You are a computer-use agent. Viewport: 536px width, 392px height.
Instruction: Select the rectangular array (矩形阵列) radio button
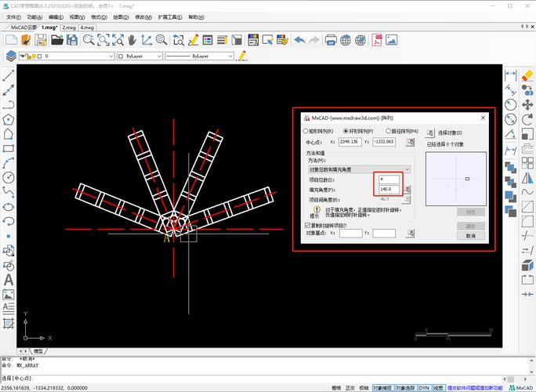coord(306,132)
